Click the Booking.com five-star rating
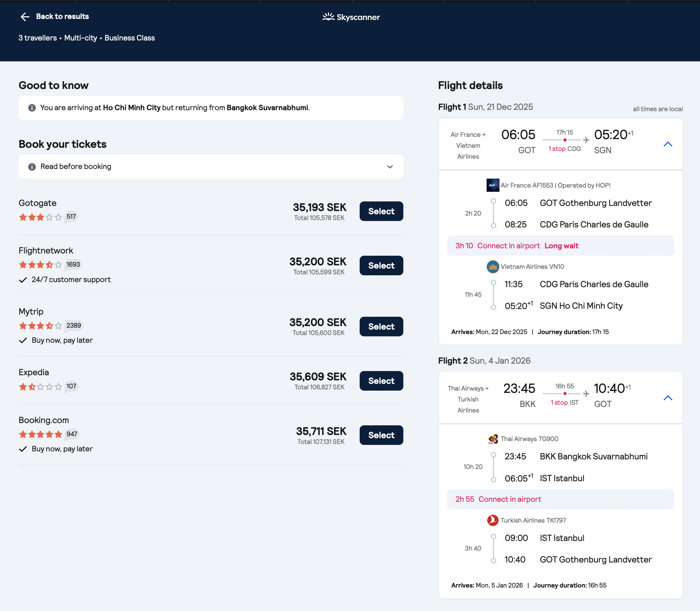The height and width of the screenshot is (611, 700). click(40, 434)
